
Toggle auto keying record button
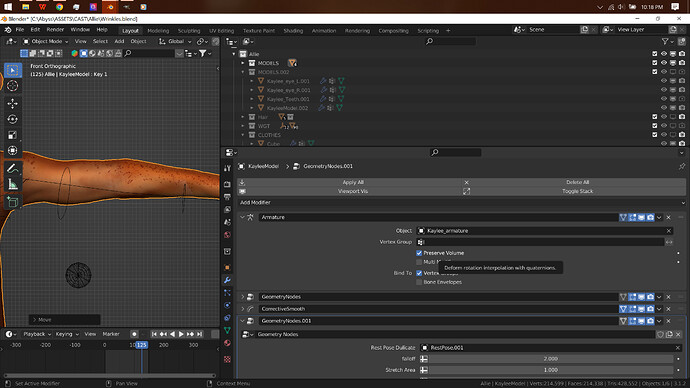tap(135, 334)
